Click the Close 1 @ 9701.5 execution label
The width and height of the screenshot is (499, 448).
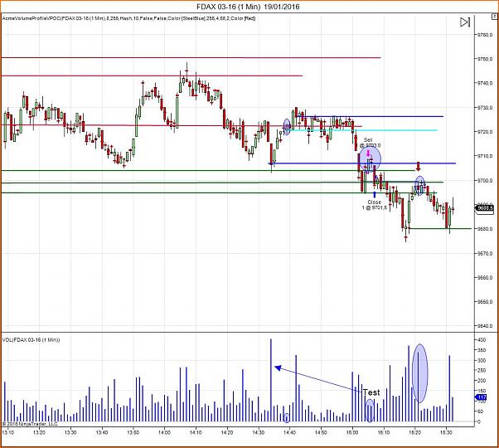[375, 205]
